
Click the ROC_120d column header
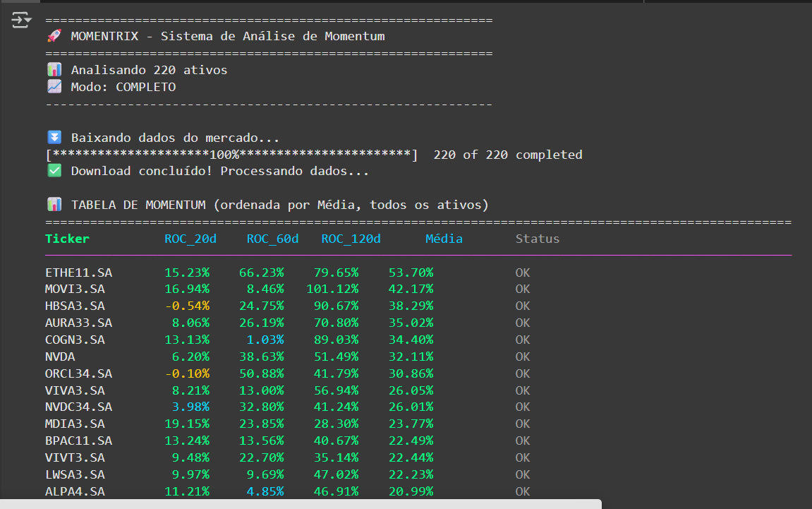pos(351,239)
